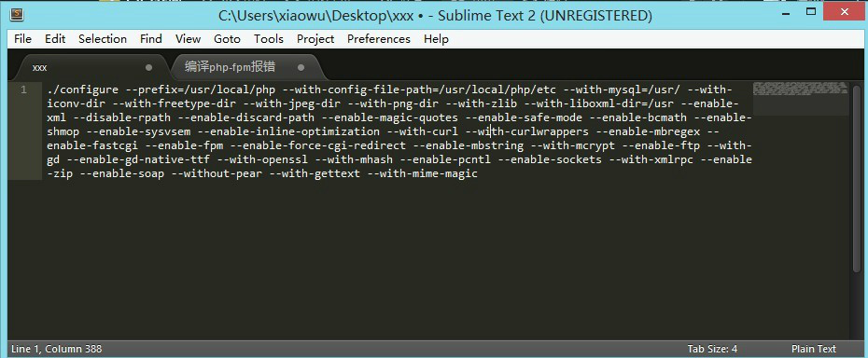Click on --with-mime-magic at end of text

pyautogui.click(x=423, y=174)
